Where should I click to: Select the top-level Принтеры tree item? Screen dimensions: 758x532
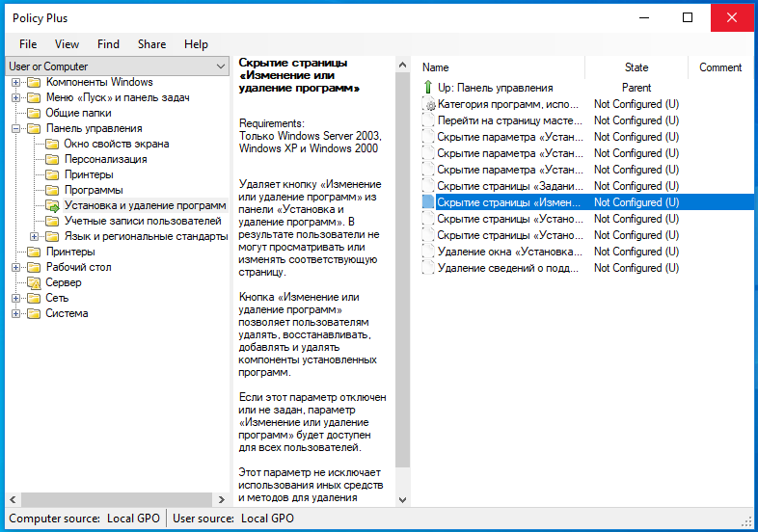70,252
